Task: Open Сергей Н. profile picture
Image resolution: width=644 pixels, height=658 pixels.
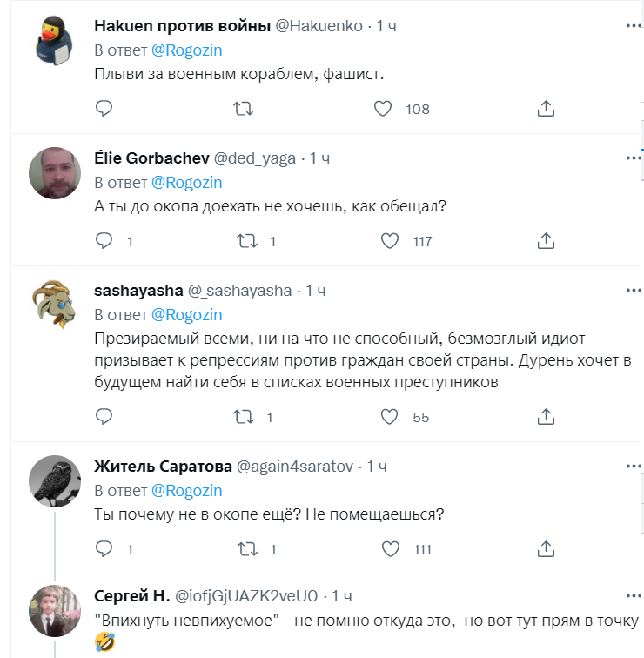Action: point(56,610)
